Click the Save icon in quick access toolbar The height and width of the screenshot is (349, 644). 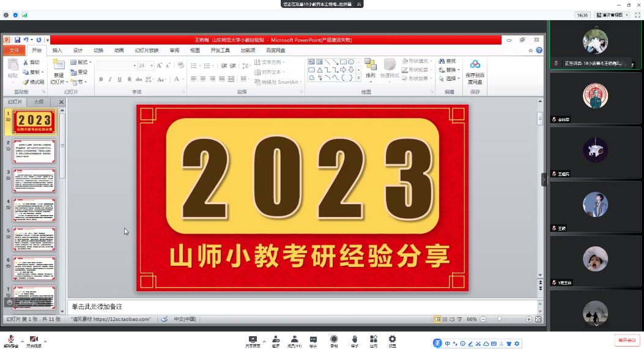pyautogui.click(x=17, y=40)
